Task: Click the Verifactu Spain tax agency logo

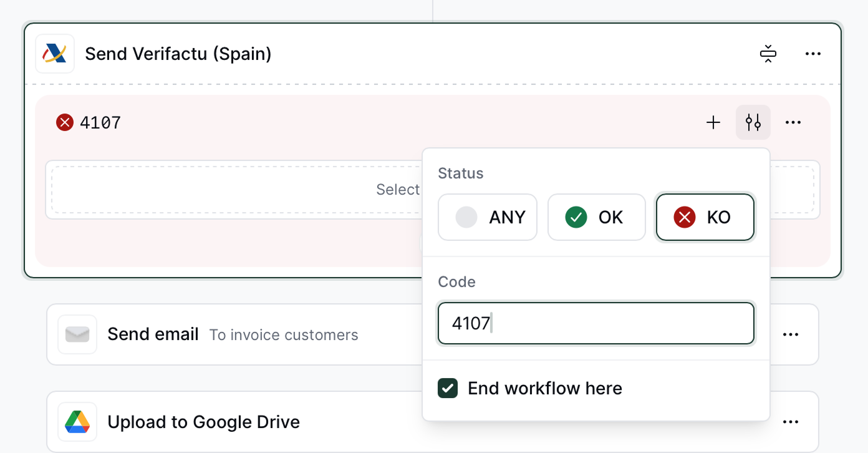Action: [55, 54]
